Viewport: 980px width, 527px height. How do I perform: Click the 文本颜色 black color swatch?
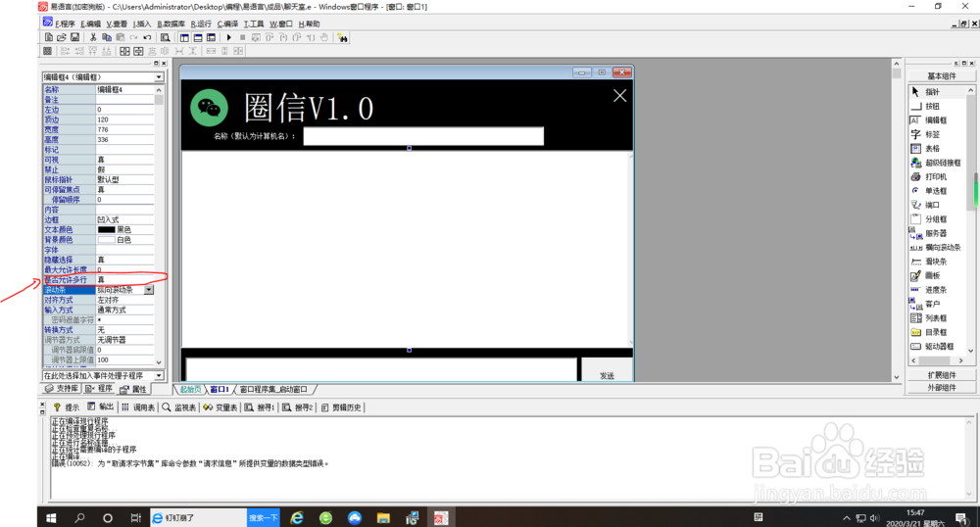point(106,230)
